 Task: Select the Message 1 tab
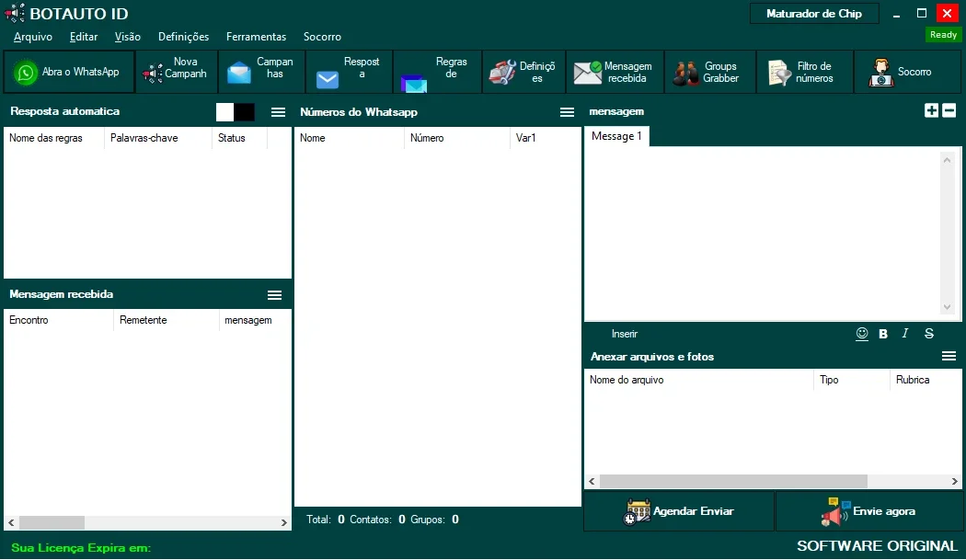(x=616, y=136)
